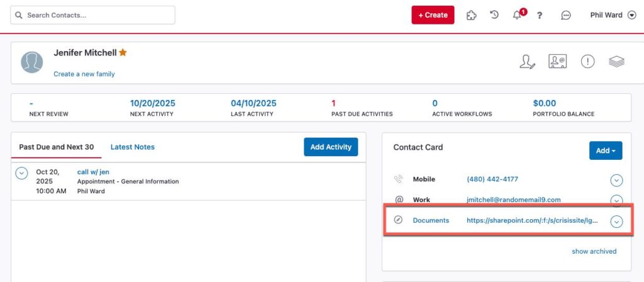
Task: Expand the Documents row chevron
Action: 616,221
